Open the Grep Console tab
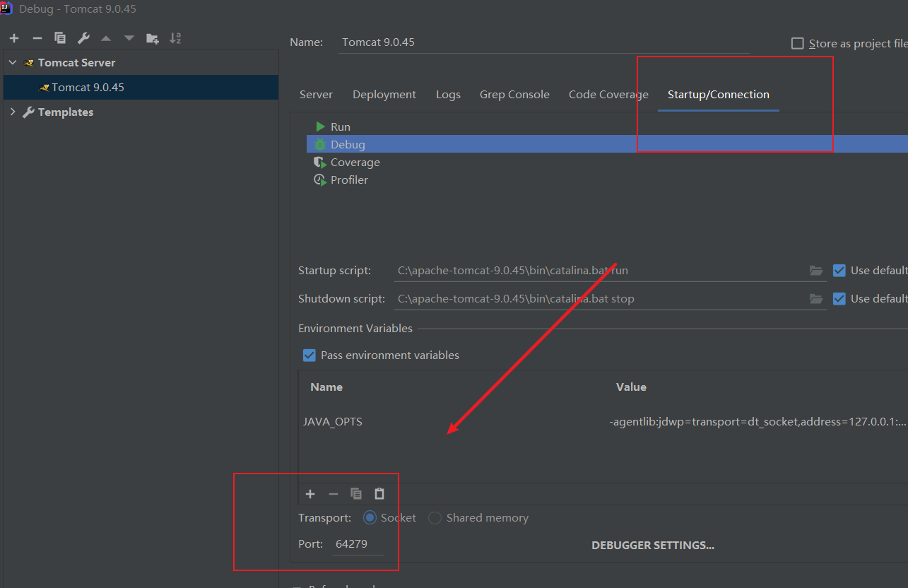This screenshot has height=588, width=908. tap(514, 95)
